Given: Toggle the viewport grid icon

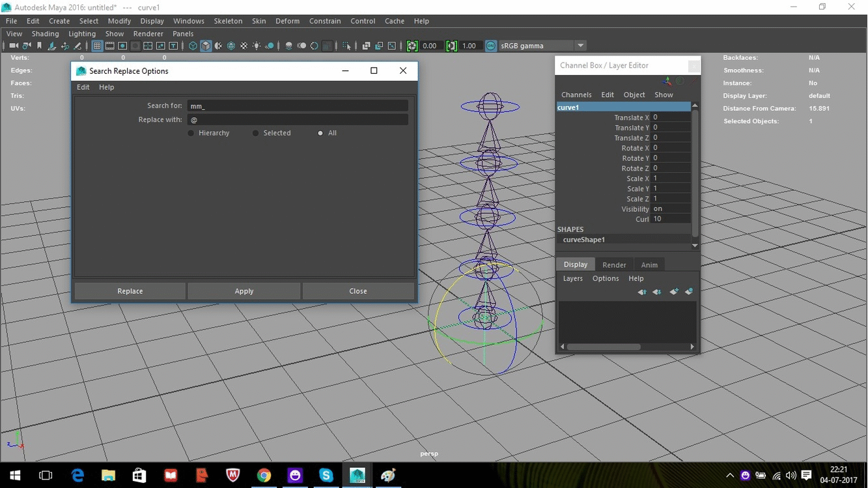Looking at the screenshot, I should coord(97,46).
